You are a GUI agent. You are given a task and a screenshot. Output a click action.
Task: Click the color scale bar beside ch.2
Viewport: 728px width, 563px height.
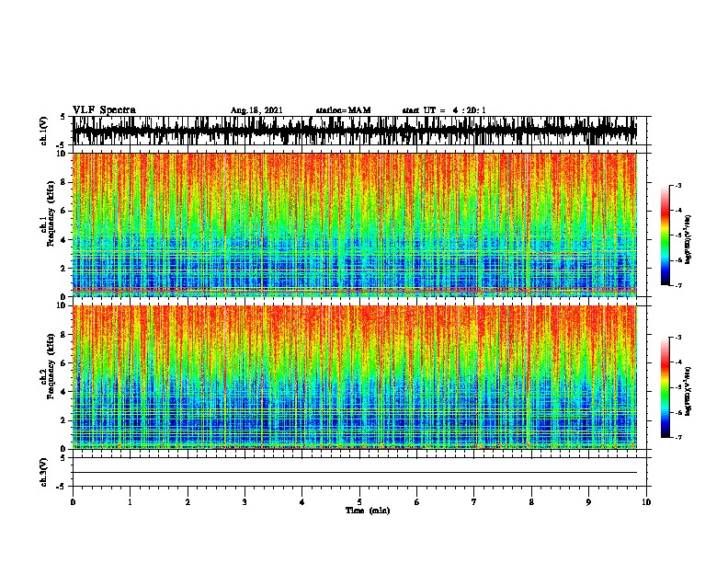coord(665,387)
